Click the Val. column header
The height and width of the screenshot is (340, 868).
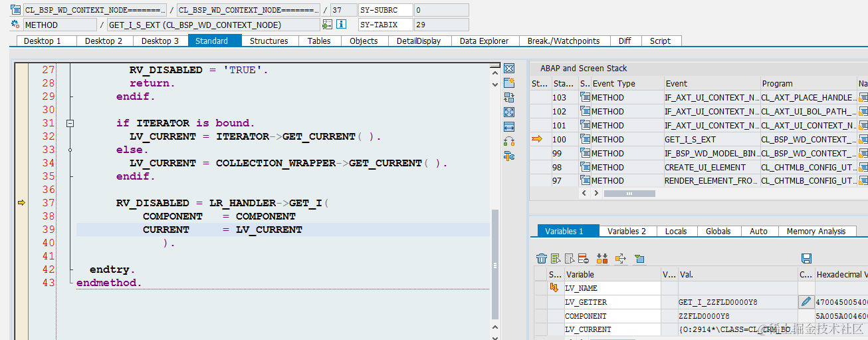pos(737,274)
